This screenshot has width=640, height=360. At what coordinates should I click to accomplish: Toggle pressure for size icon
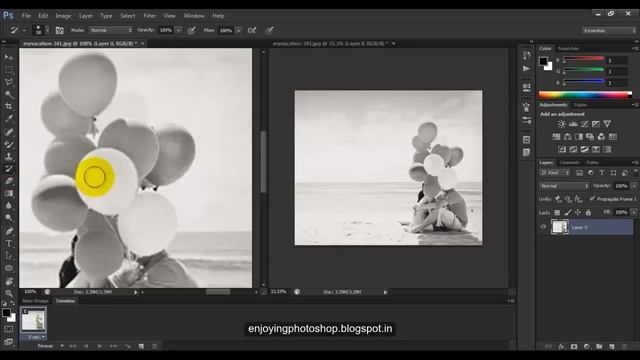click(269, 30)
